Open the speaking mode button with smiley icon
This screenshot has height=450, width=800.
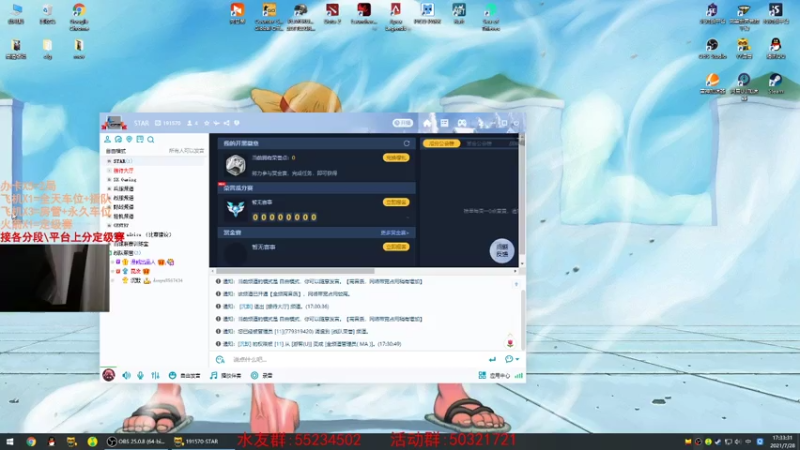point(184,376)
